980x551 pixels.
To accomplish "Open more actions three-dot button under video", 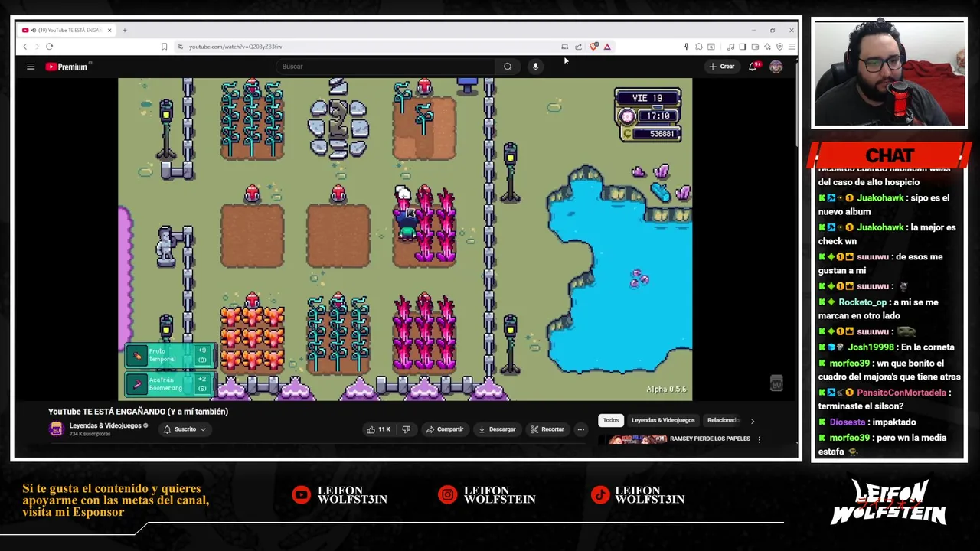I will [580, 429].
